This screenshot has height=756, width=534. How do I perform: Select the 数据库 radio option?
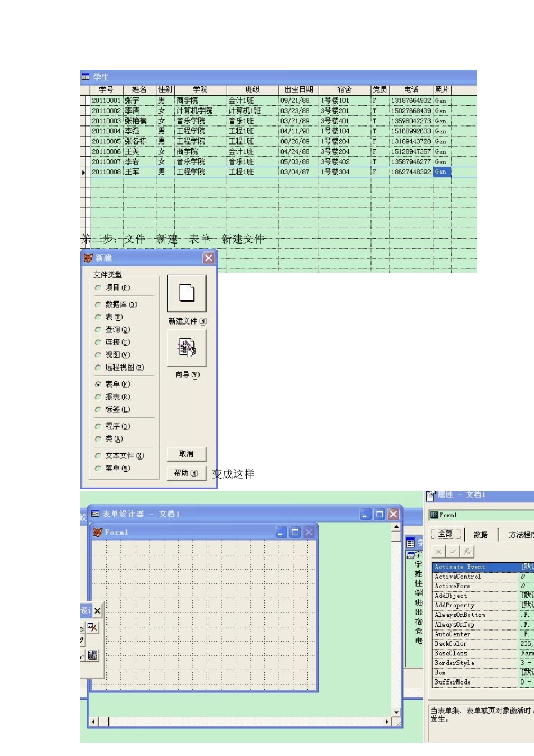[98, 304]
